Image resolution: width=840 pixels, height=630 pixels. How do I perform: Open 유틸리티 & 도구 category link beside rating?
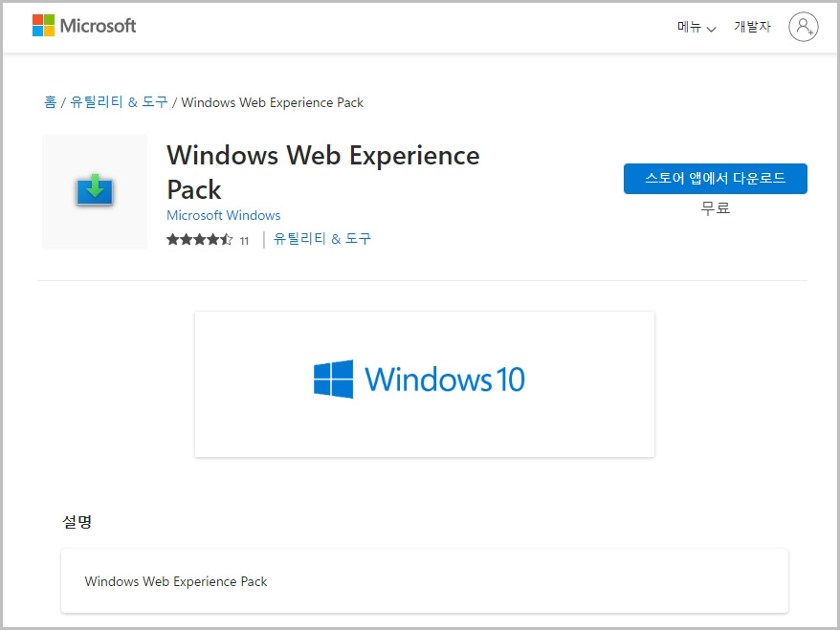tap(322, 239)
